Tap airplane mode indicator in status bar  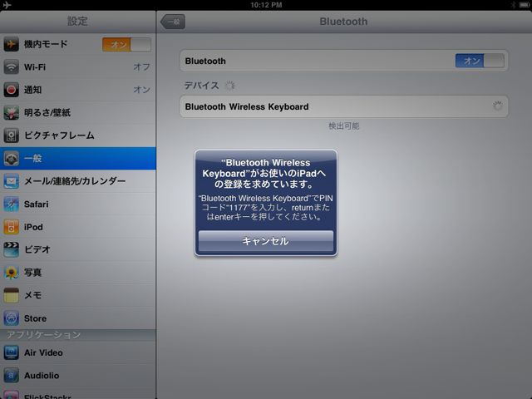[7, 5]
